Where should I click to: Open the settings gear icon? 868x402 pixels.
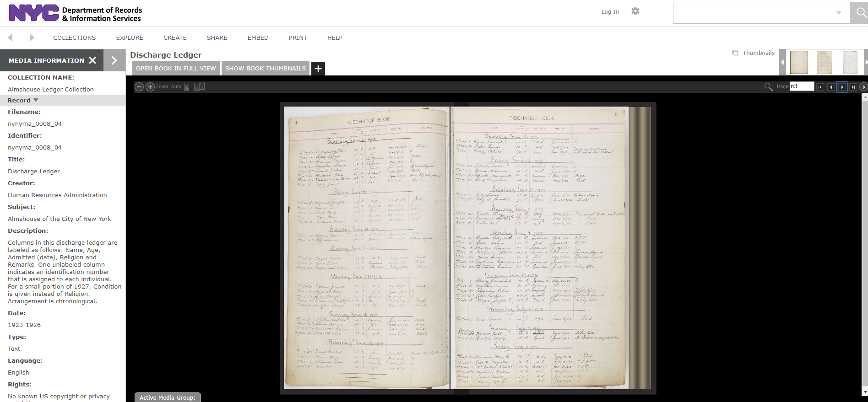tap(635, 11)
